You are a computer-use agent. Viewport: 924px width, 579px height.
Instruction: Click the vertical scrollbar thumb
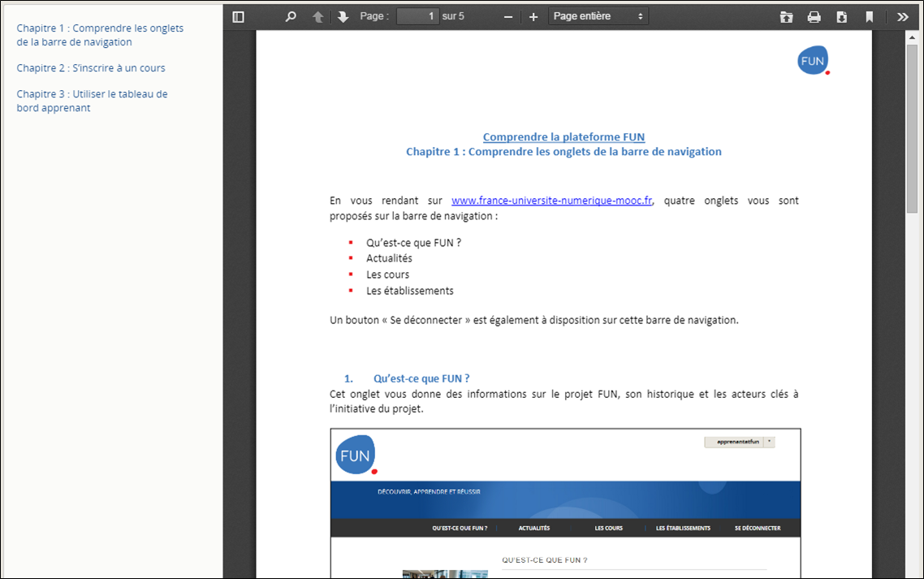pyautogui.click(x=912, y=128)
